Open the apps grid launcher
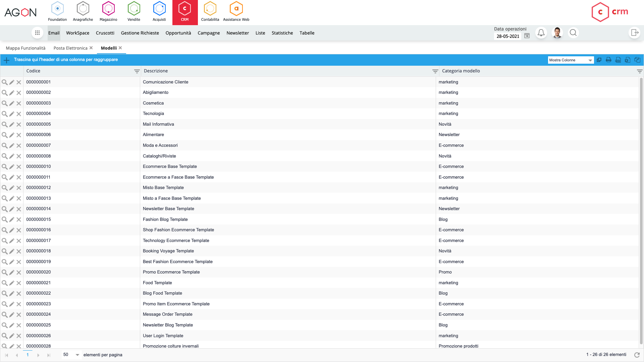 [37, 33]
